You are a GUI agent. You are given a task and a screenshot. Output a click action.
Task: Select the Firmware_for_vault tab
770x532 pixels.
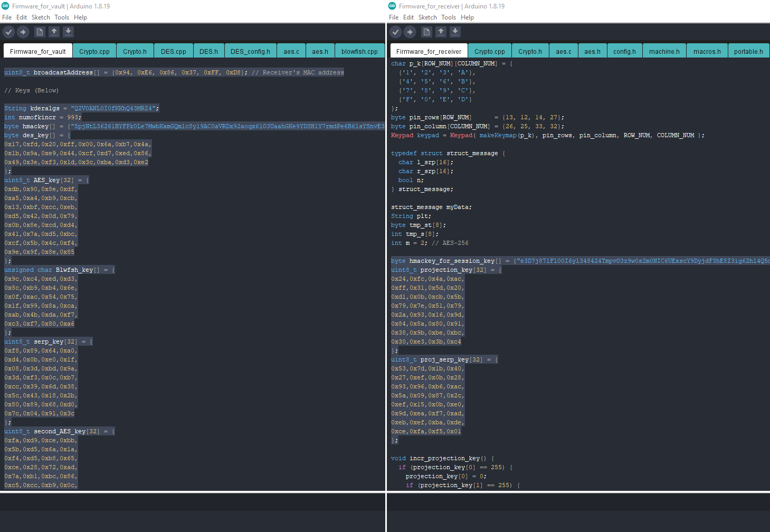(x=37, y=51)
